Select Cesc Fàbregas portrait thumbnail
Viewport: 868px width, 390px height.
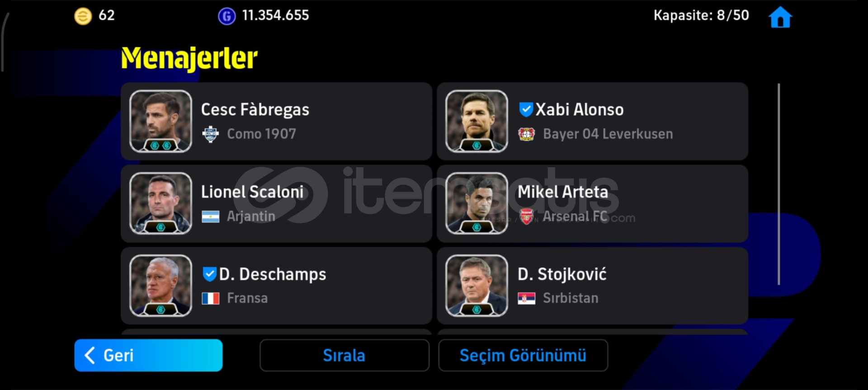click(160, 121)
